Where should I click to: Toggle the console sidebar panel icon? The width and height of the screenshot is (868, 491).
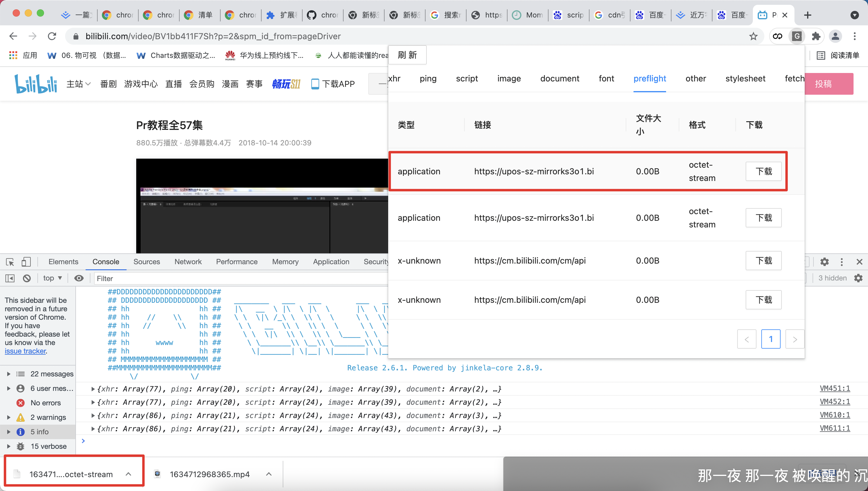tap(10, 278)
